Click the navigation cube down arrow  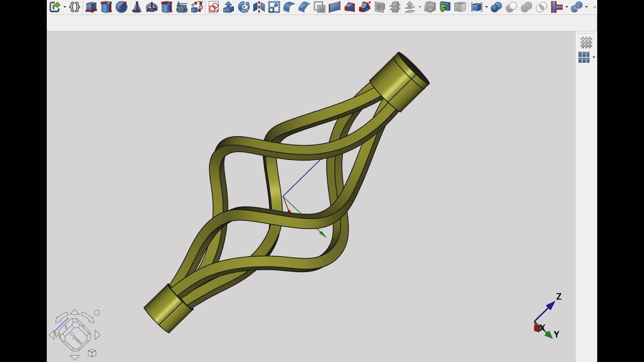click(74, 357)
